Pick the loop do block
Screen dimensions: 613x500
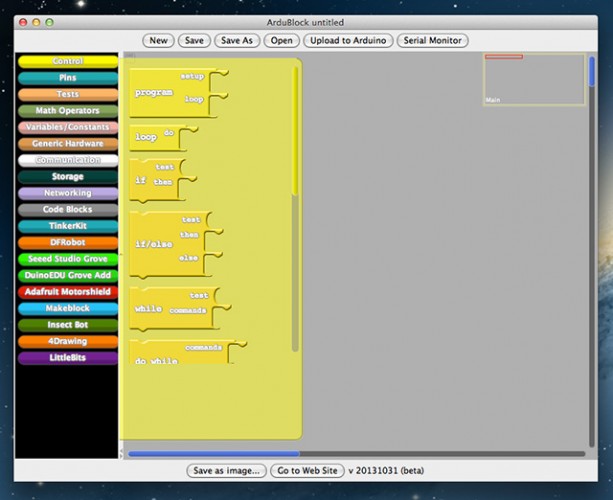pos(148,137)
